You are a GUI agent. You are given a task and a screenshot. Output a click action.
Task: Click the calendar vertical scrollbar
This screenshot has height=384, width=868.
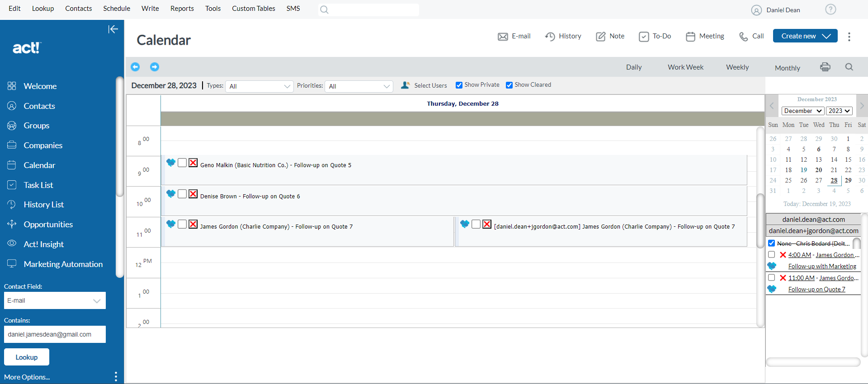[x=760, y=221]
